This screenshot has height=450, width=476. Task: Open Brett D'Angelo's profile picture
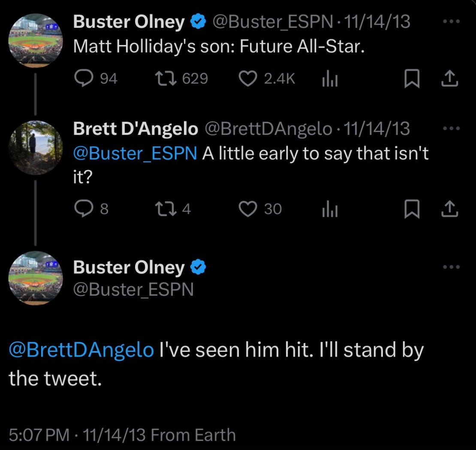pos(36,147)
